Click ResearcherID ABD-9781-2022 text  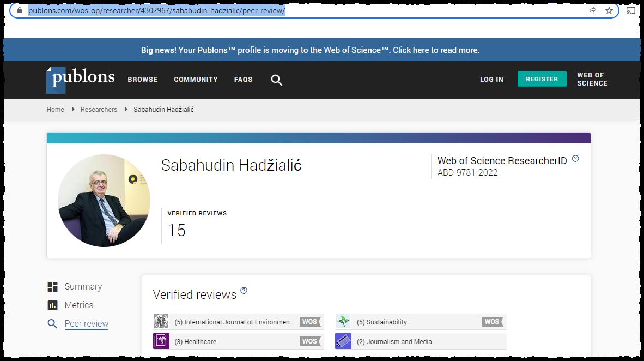point(467,172)
